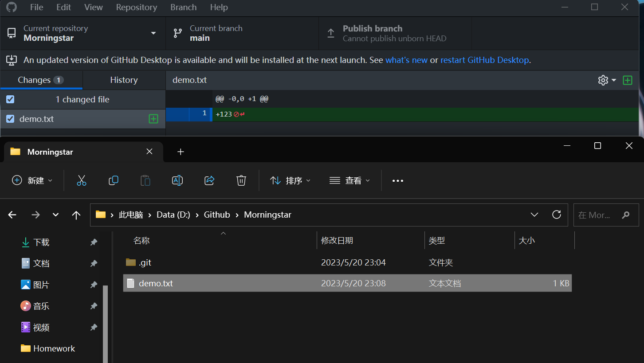
Task: Go up one folder level
Action: [x=76, y=215]
